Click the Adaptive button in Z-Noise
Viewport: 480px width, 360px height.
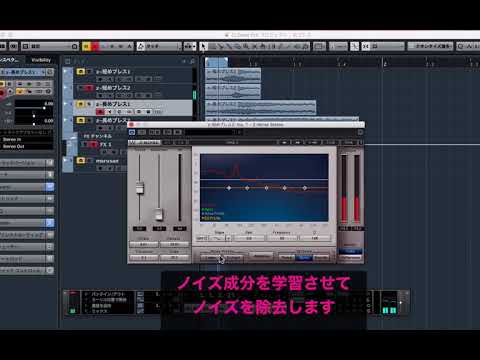click(262, 257)
